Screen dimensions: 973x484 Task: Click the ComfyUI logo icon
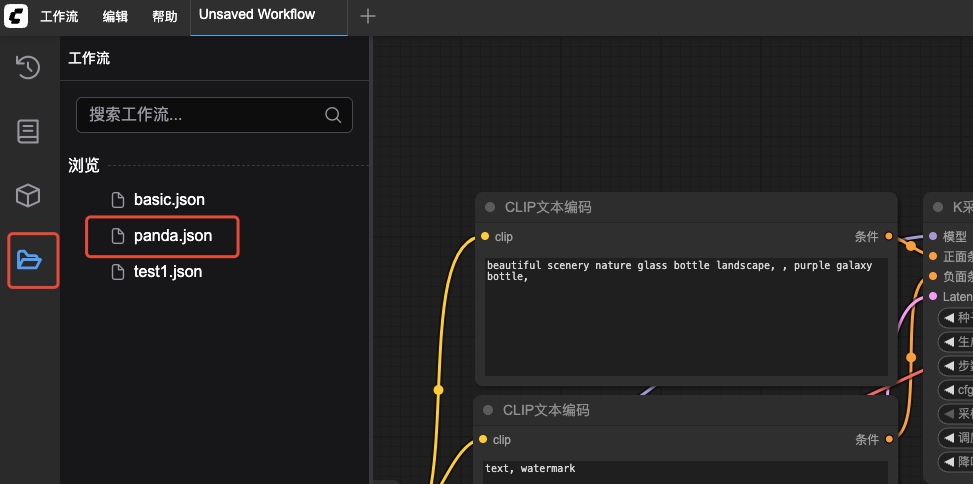click(16, 16)
